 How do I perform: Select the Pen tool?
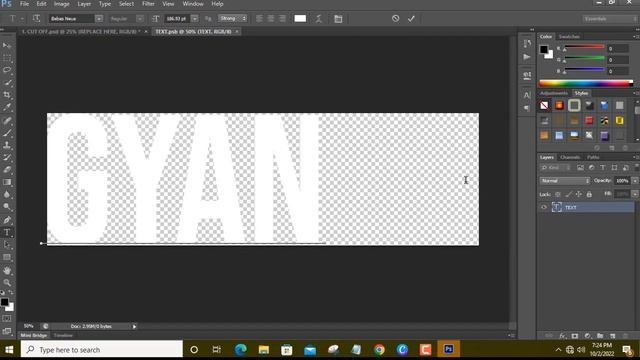click(x=7, y=220)
